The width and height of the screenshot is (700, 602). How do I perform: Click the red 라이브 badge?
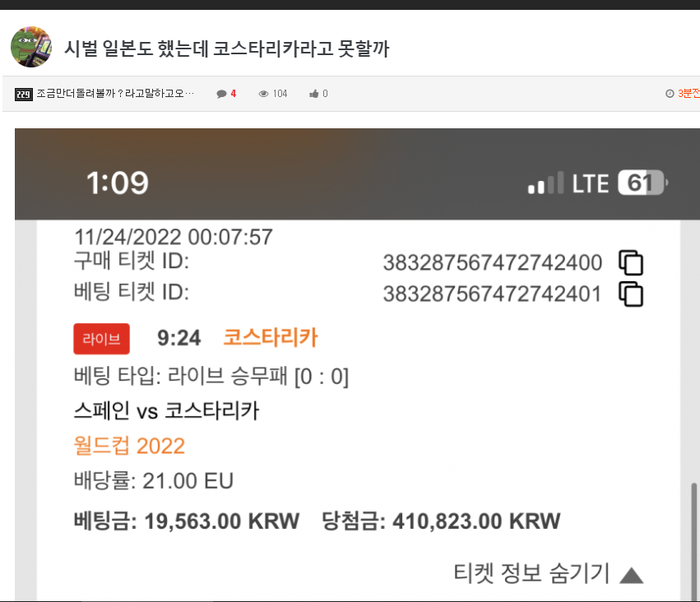click(101, 339)
